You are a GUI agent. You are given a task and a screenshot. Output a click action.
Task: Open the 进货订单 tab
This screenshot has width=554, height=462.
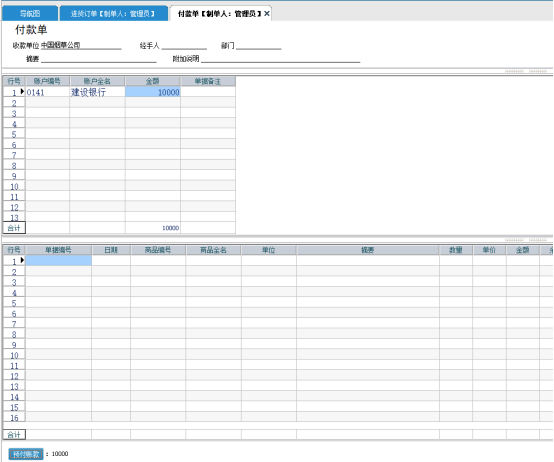(x=113, y=14)
